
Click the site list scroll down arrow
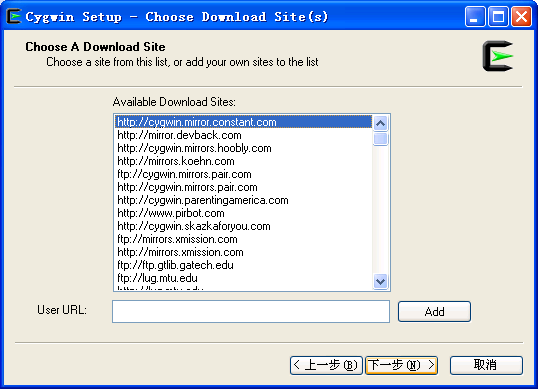[x=381, y=282]
